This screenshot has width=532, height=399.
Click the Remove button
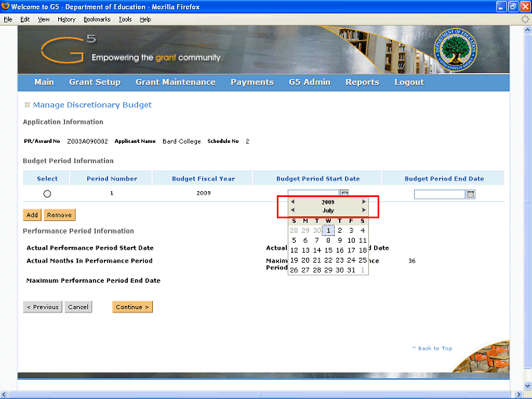pos(59,214)
